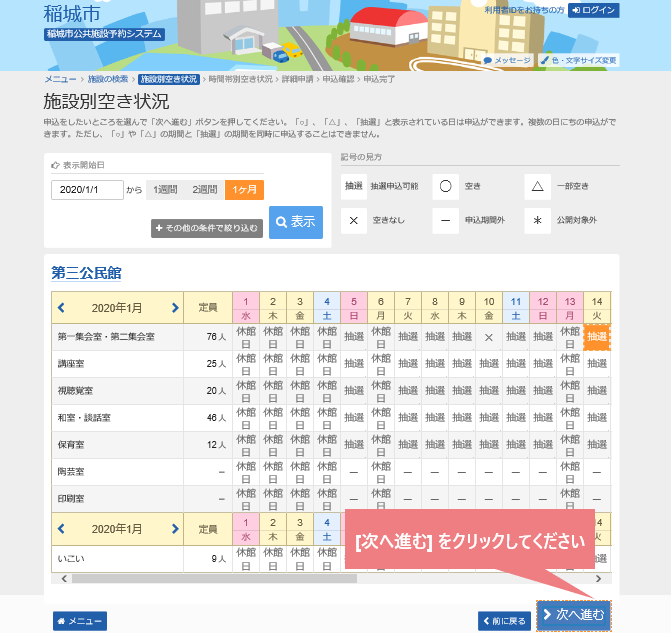The width and height of the screenshot is (671, 633).
Task: Click the × cell for 第一集会室・第二集会室 on the 10th
Action: coord(489,337)
